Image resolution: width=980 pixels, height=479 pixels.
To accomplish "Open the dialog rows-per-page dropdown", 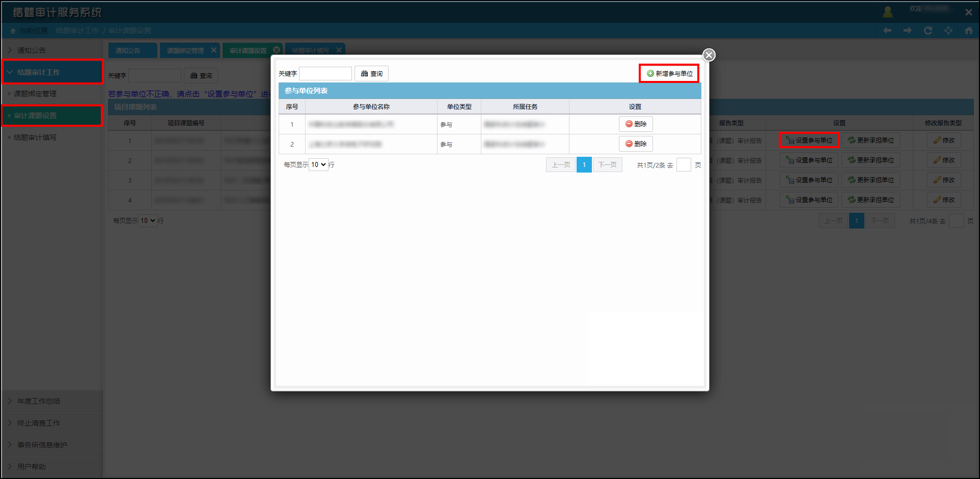I will pos(318,165).
